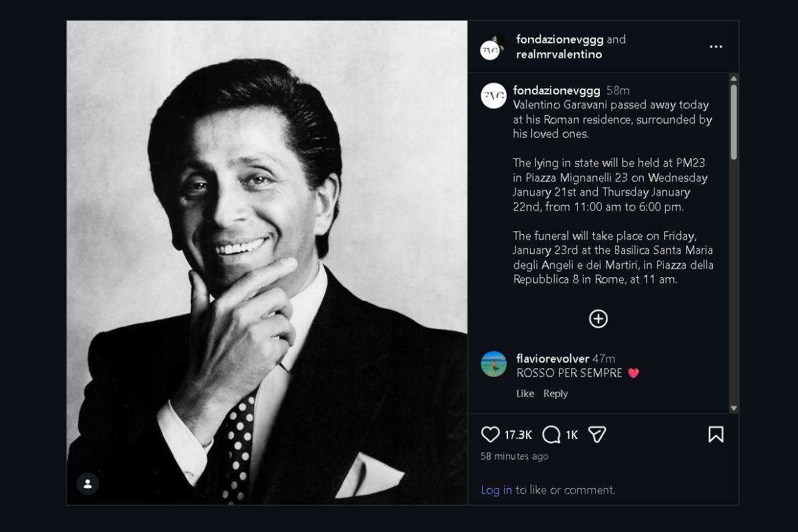Reply to flaviorevolver's comment
The image size is (798, 532).
pos(555,393)
